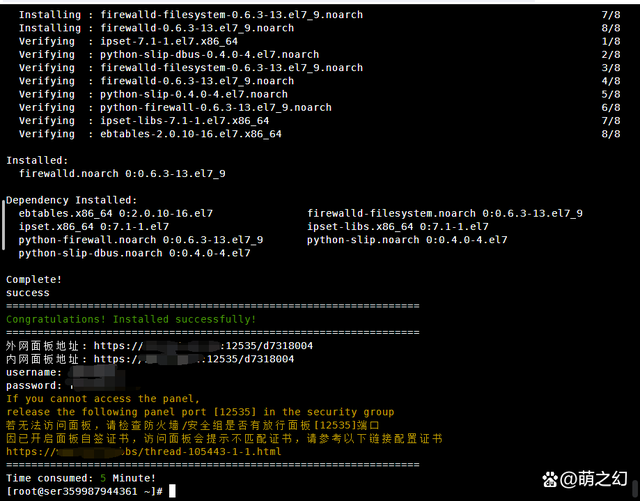This screenshot has width=640, height=501.
Task: Click 'Time consumed: 5 Minute!' line
Action: [81, 478]
